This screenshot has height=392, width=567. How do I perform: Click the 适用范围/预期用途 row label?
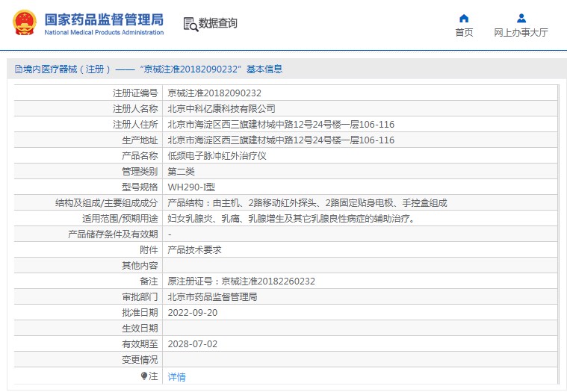(120, 219)
